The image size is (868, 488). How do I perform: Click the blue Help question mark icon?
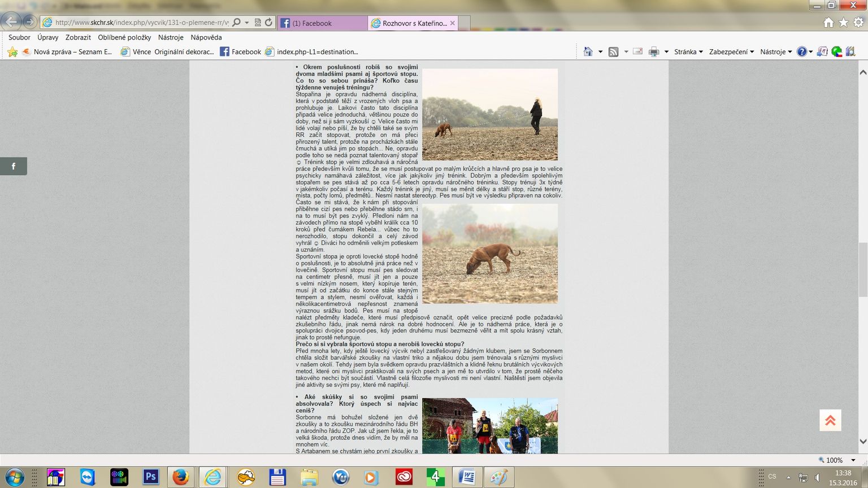click(x=802, y=51)
